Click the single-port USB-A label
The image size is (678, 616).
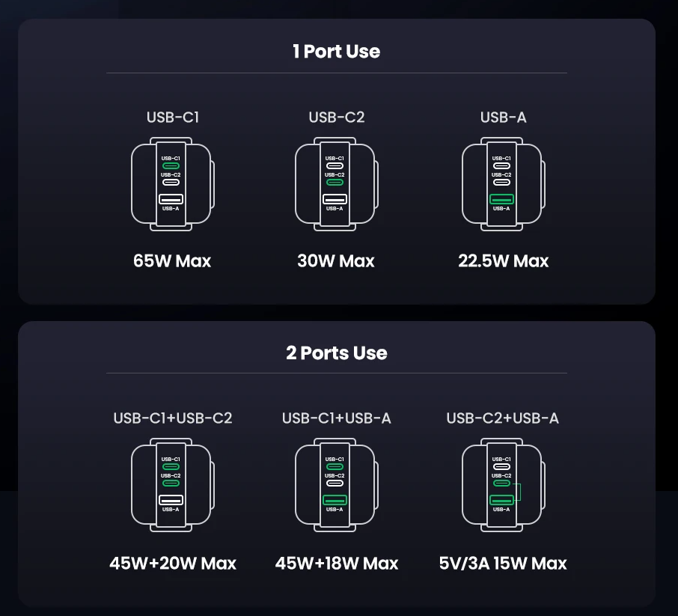[x=503, y=117]
